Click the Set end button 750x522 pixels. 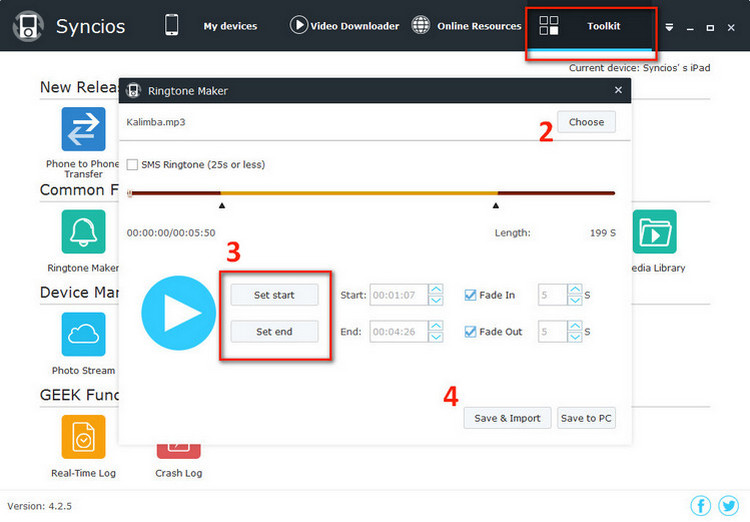tap(274, 332)
